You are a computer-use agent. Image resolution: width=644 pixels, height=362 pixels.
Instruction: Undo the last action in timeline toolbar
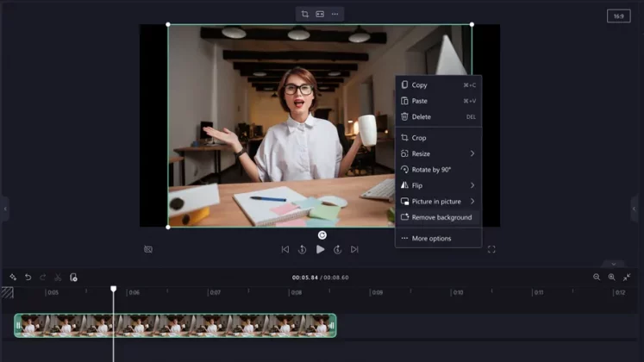28,278
